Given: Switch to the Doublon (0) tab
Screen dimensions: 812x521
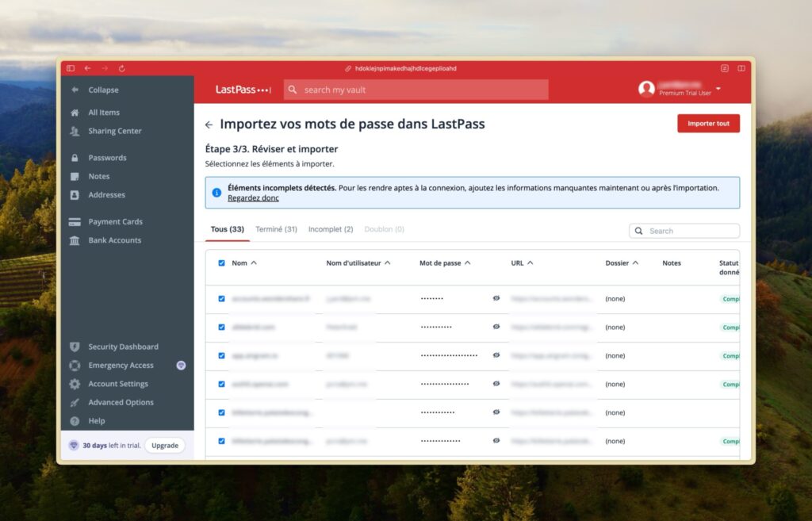Looking at the screenshot, I should click(x=384, y=229).
